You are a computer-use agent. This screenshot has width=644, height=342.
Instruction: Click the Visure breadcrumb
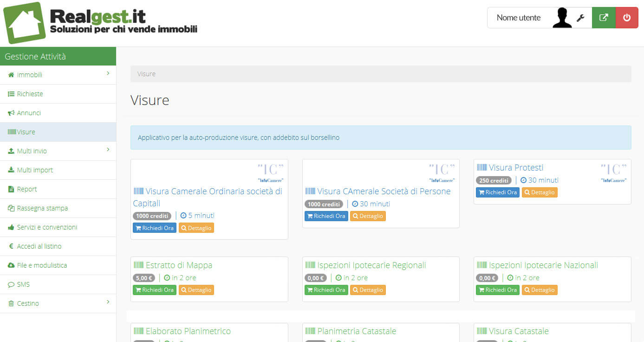pyautogui.click(x=147, y=74)
